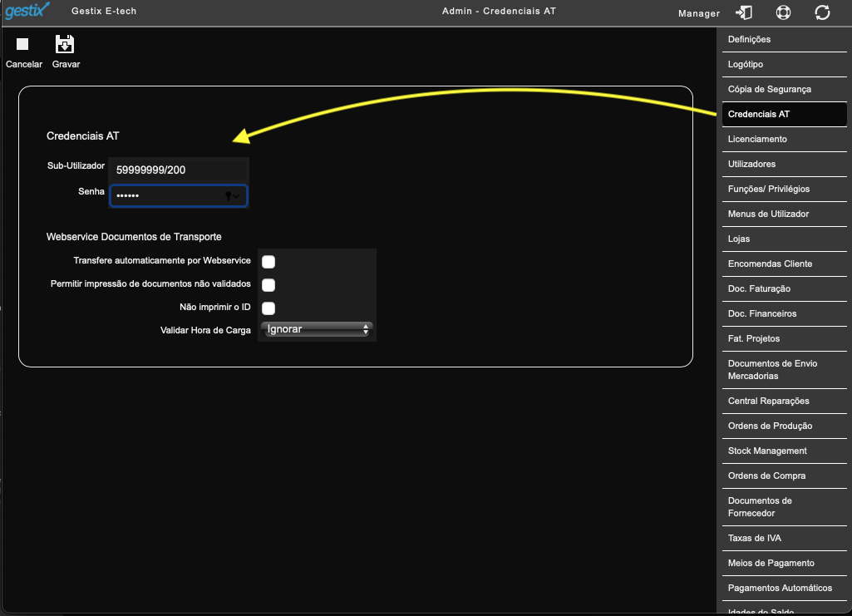Select Fat. Projetos item
Screen dimensions: 852x616
coord(784,339)
